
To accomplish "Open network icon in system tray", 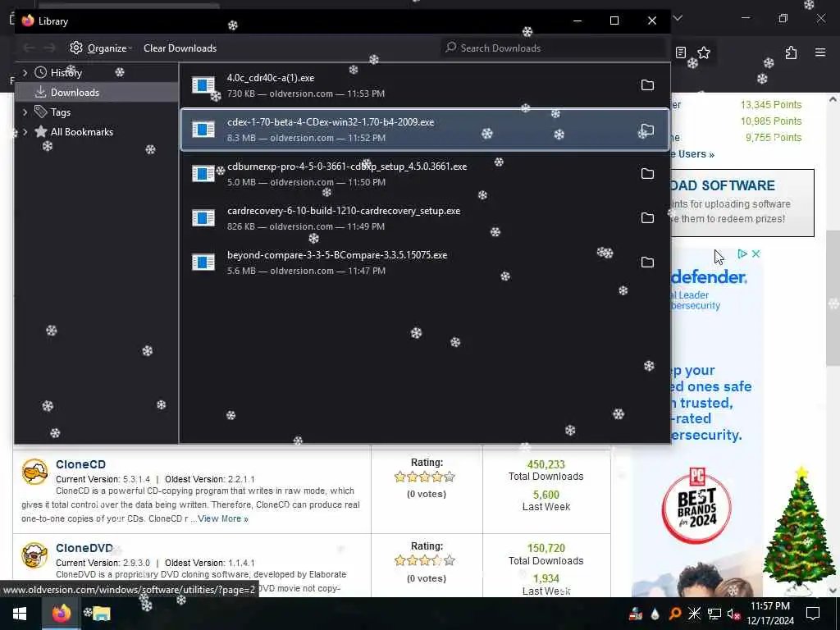I will [714, 614].
